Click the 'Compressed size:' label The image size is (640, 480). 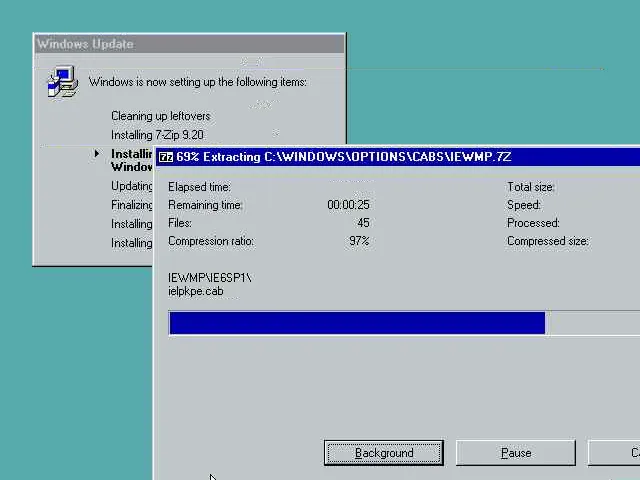548,241
